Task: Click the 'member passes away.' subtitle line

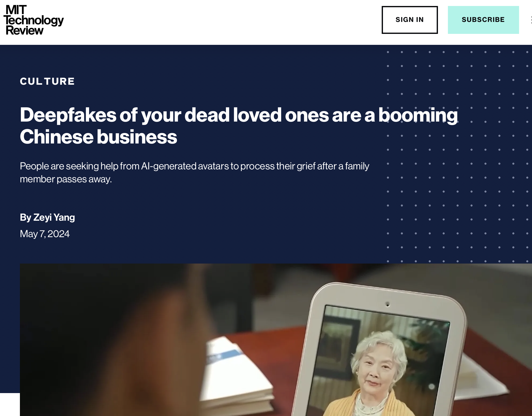Action: click(66, 179)
